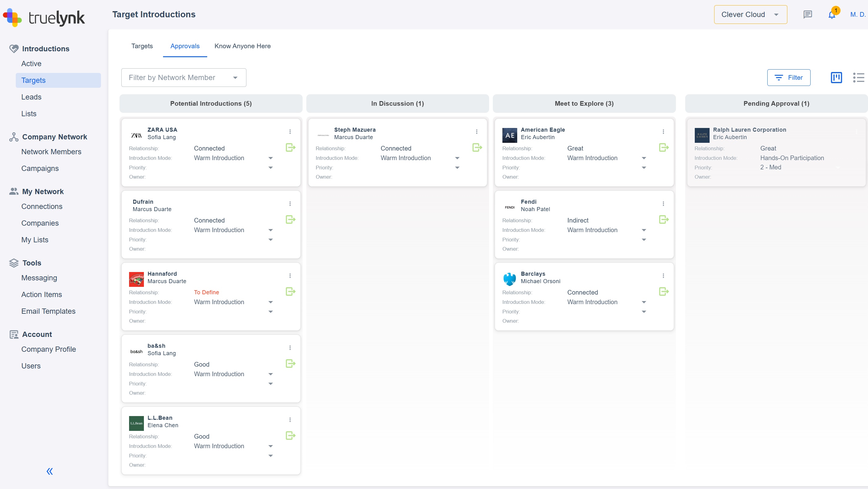
Task: Open Company Profile under Account
Action: click(x=48, y=349)
